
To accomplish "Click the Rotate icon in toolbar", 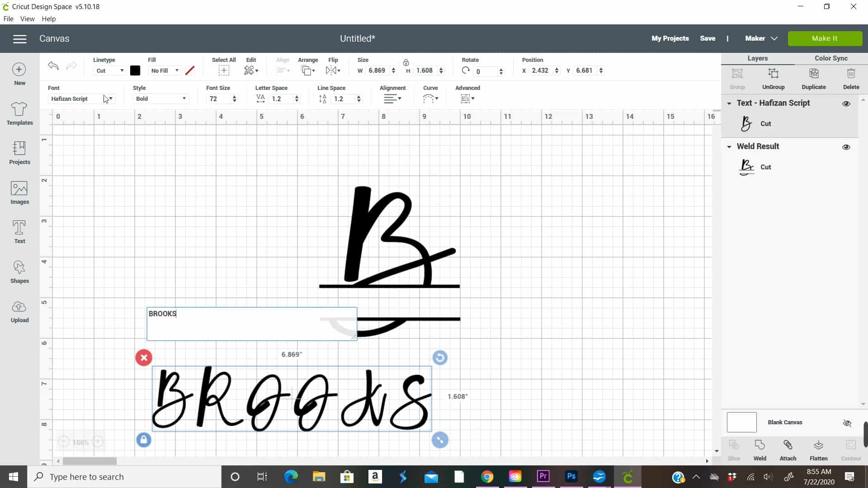I will pyautogui.click(x=466, y=70).
